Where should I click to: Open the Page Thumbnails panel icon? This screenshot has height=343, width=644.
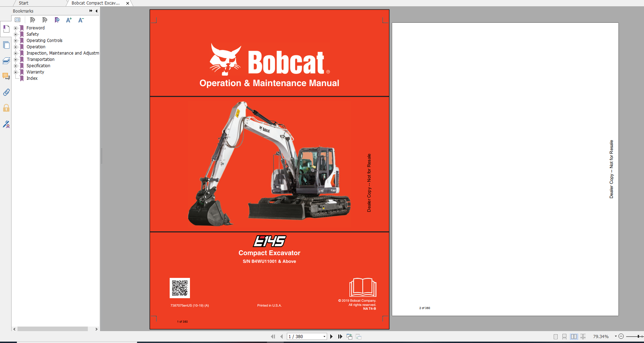[x=6, y=45]
